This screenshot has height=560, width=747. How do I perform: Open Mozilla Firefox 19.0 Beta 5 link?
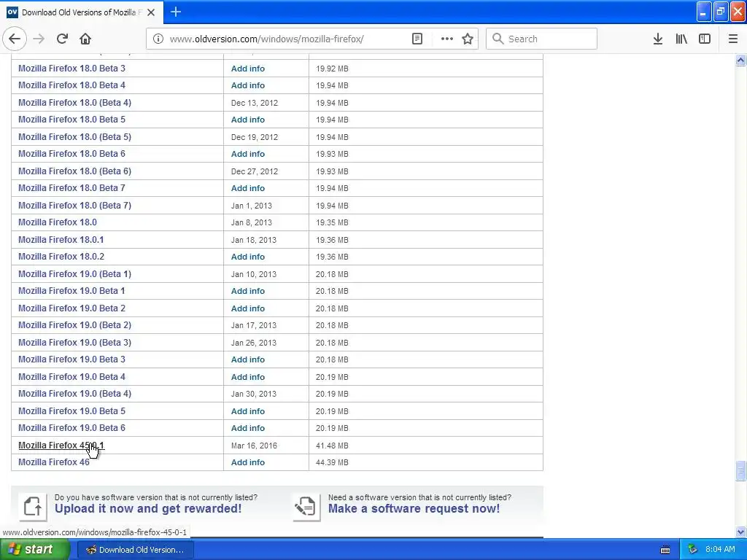point(71,411)
